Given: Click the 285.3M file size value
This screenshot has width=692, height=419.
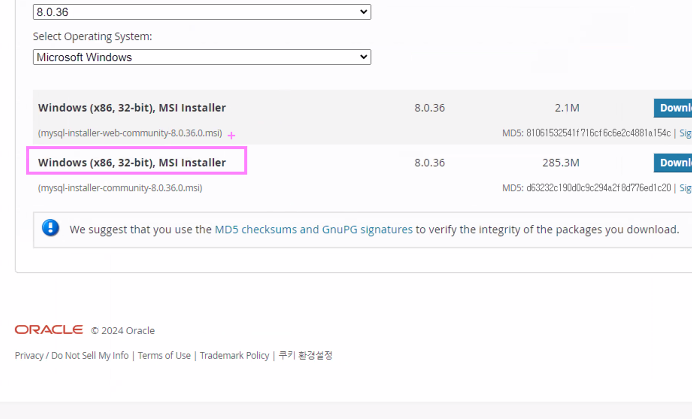Looking at the screenshot, I should tap(560, 163).
